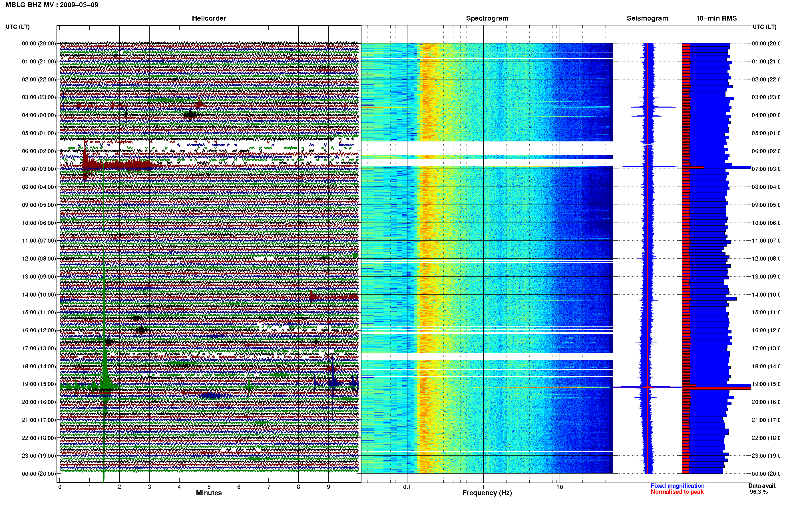Click the left 16:00 (12:00) time label
Screen dimensions: 812x508
[x=39, y=330]
